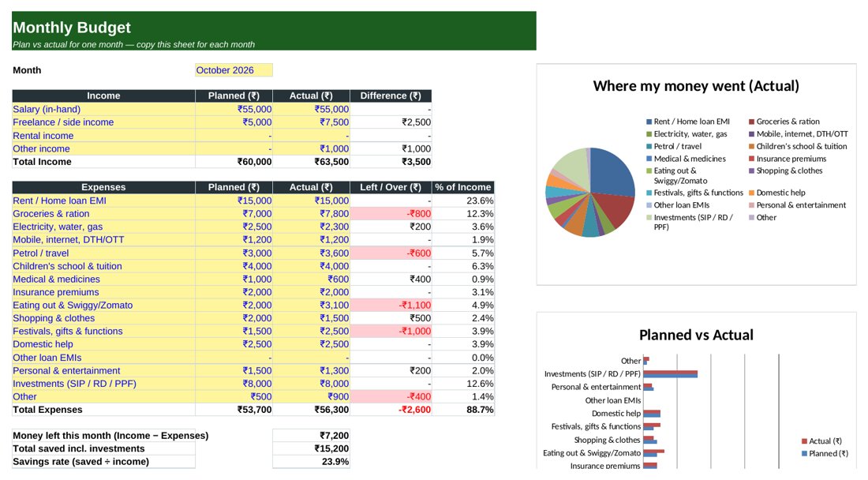Select Total Expenses actual ₹56,300
The width and height of the screenshot is (868, 480).
311,411
